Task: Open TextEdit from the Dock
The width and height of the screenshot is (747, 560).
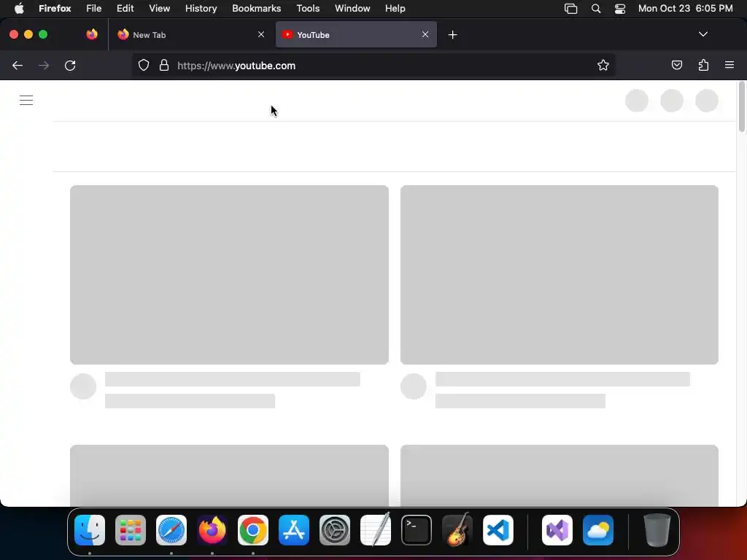Action: [x=376, y=529]
